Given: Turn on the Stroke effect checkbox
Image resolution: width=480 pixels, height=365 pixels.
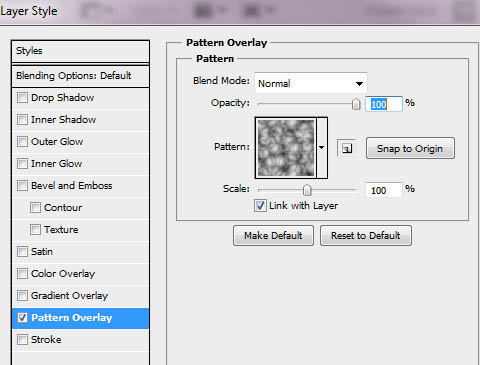Looking at the screenshot, I should point(22,340).
